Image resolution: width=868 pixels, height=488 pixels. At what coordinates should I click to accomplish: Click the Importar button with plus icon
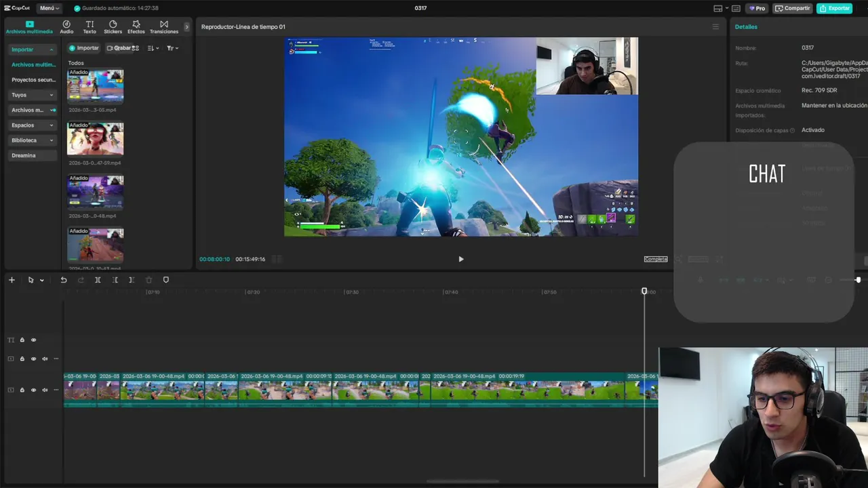tap(84, 48)
